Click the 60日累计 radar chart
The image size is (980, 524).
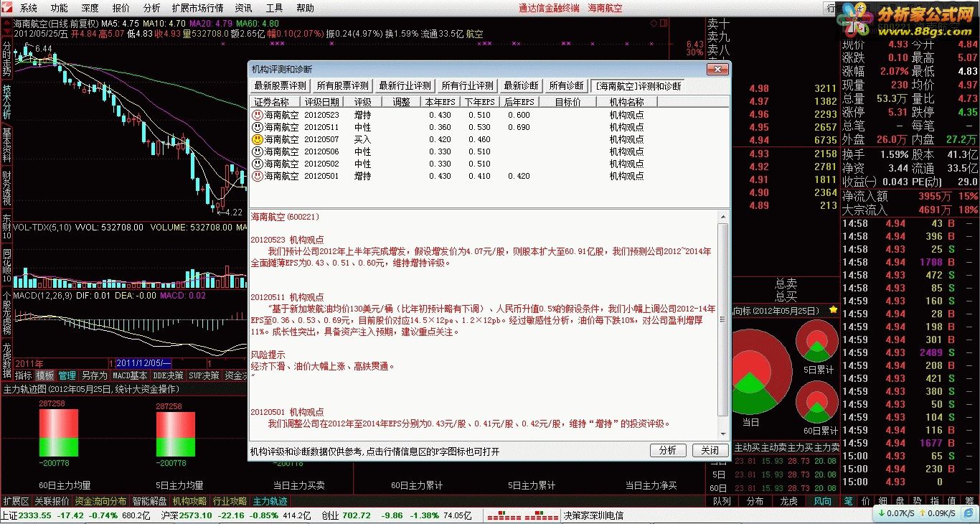pos(818,401)
